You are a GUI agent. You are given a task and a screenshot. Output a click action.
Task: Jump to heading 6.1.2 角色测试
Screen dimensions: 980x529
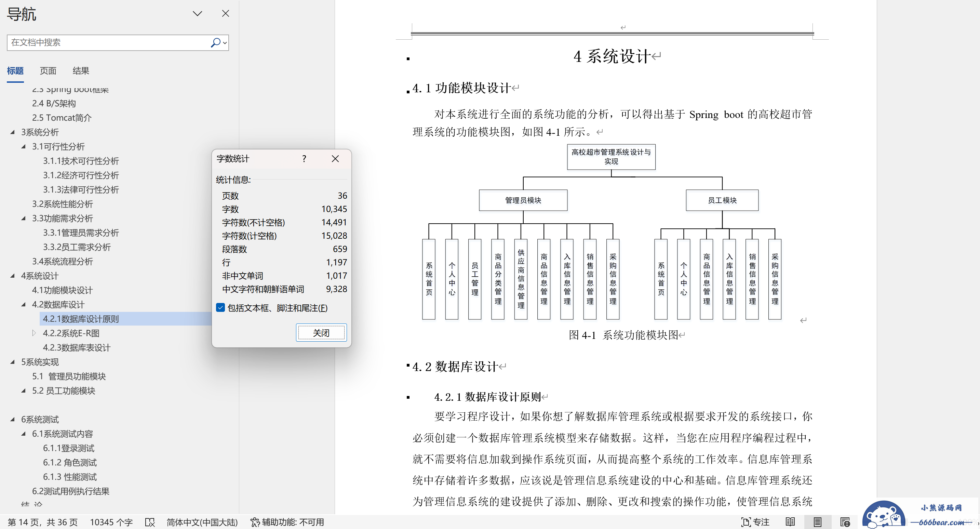(70, 462)
